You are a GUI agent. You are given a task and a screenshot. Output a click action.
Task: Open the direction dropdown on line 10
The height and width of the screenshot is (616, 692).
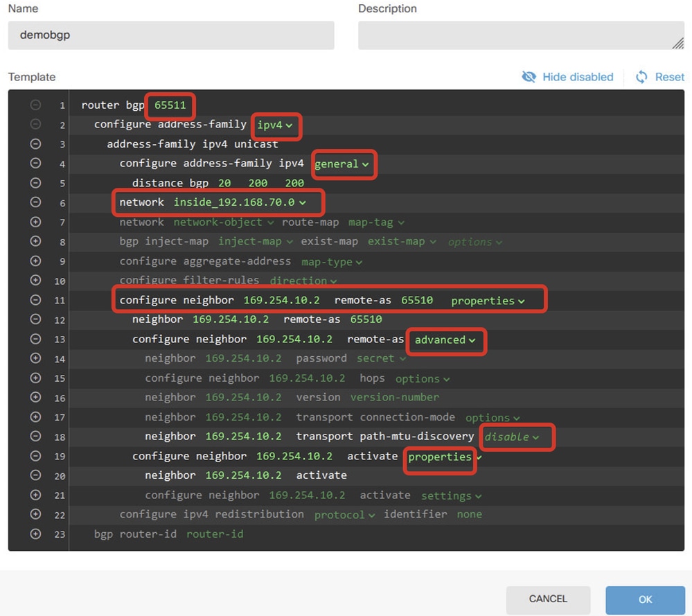point(303,281)
